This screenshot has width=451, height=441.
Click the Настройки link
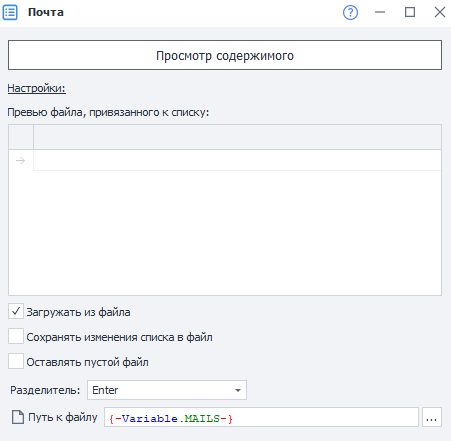point(37,88)
